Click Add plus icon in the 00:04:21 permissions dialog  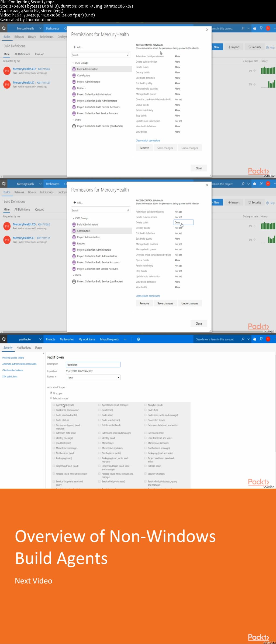coord(75,202)
